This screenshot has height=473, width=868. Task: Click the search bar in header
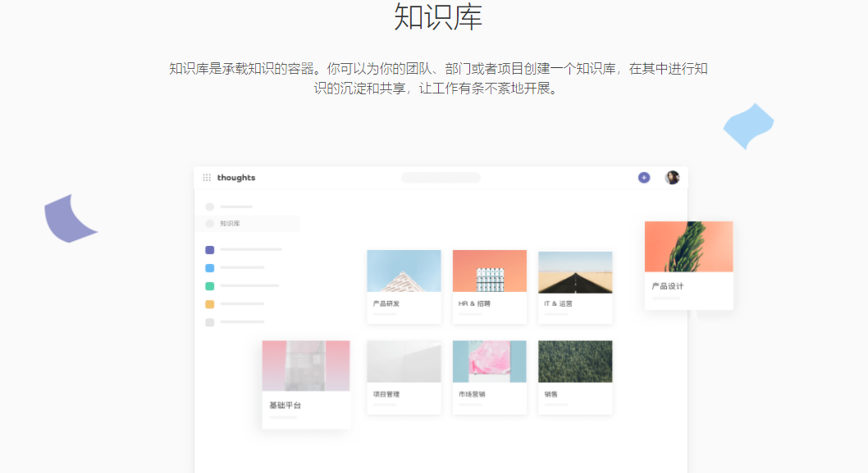click(441, 178)
